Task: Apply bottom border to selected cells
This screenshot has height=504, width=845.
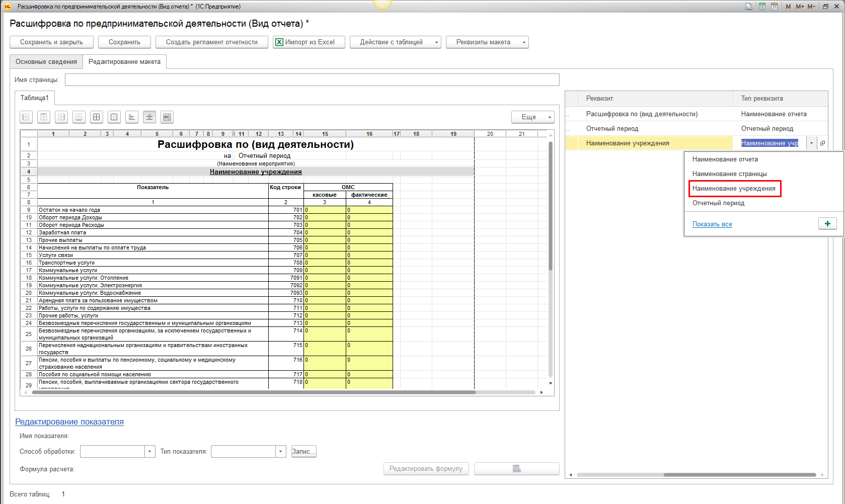Action: [79, 117]
